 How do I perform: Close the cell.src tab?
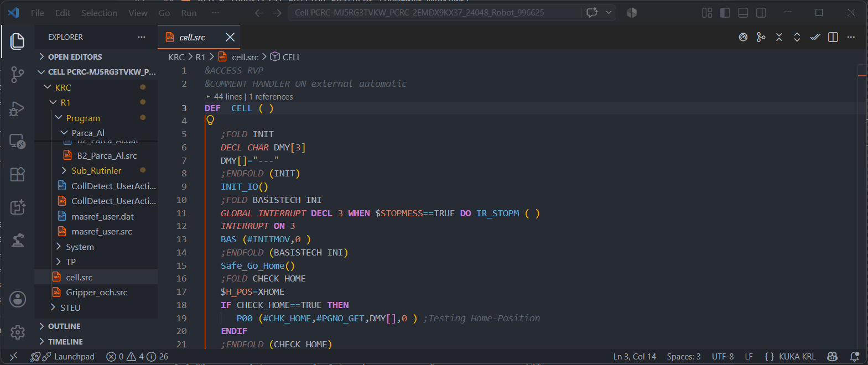[x=230, y=37]
